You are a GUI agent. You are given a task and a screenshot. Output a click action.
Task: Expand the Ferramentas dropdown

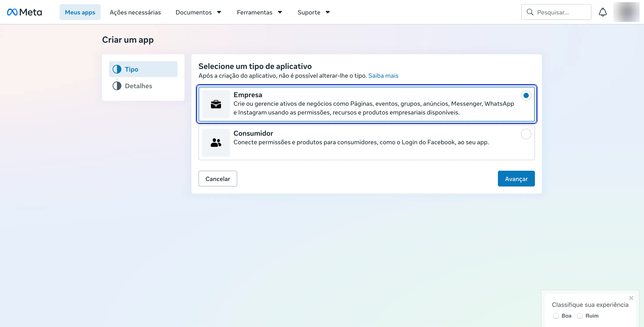(x=260, y=12)
